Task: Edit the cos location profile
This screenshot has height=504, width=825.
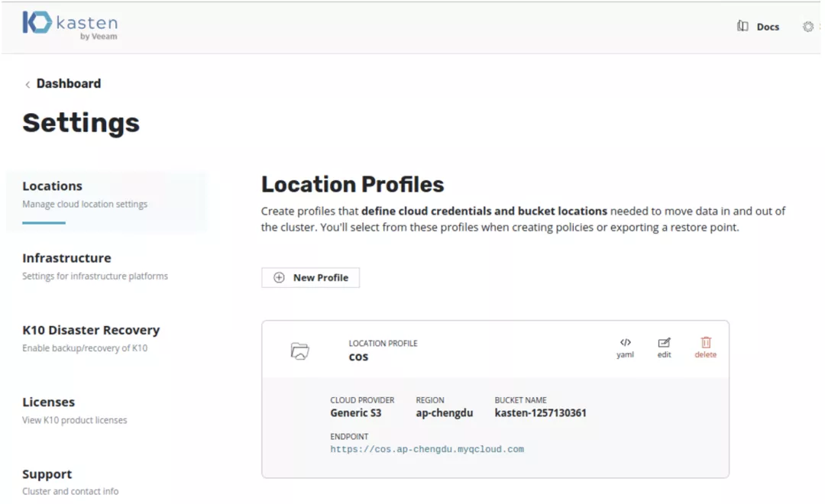Action: coord(664,343)
